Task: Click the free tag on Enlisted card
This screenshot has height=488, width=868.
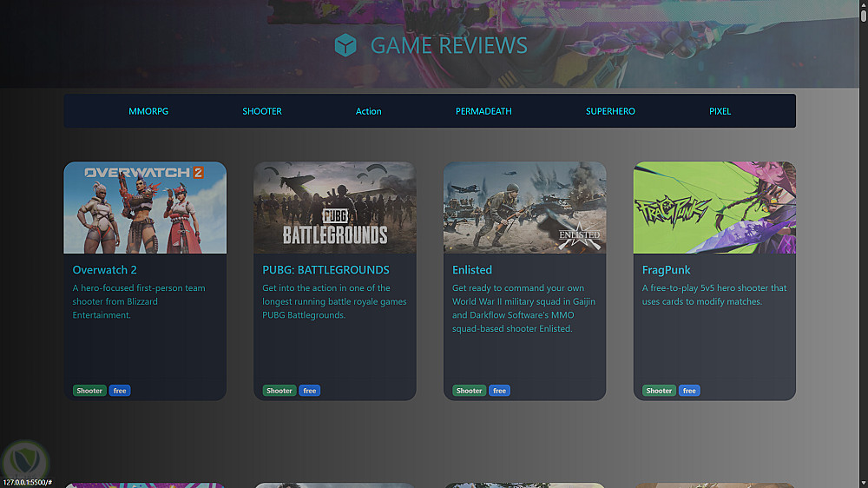Action: 499,391
